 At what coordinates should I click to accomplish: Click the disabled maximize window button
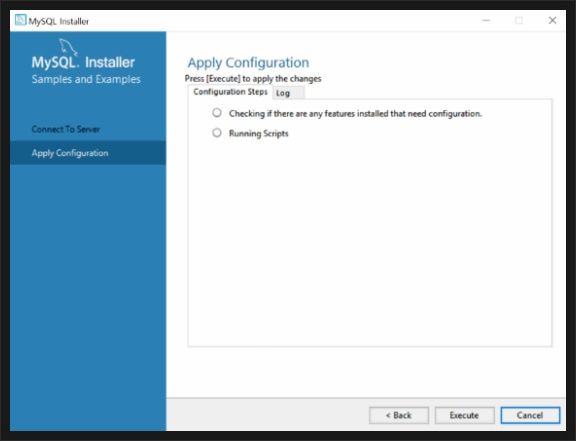[519, 20]
